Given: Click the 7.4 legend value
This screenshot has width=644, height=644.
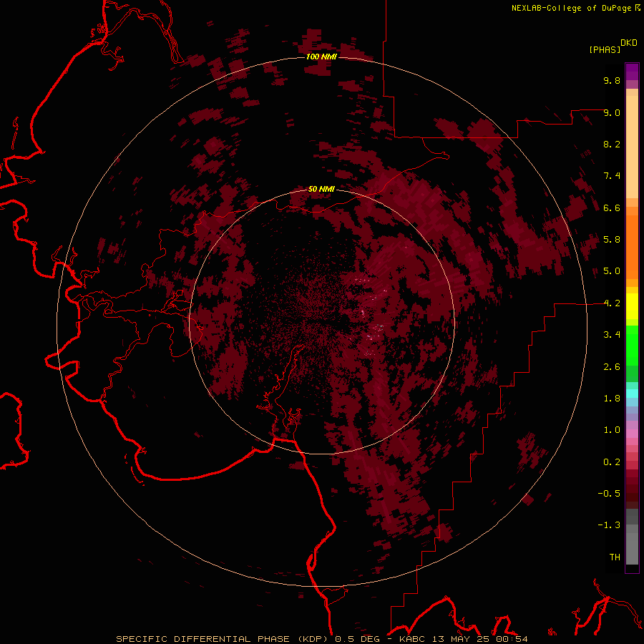Looking at the screenshot, I should coord(612,176).
